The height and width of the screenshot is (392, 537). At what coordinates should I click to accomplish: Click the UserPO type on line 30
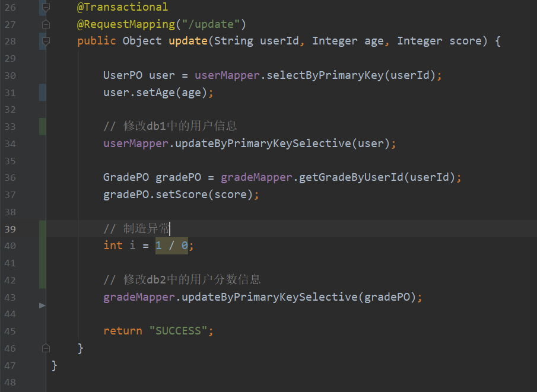(123, 75)
